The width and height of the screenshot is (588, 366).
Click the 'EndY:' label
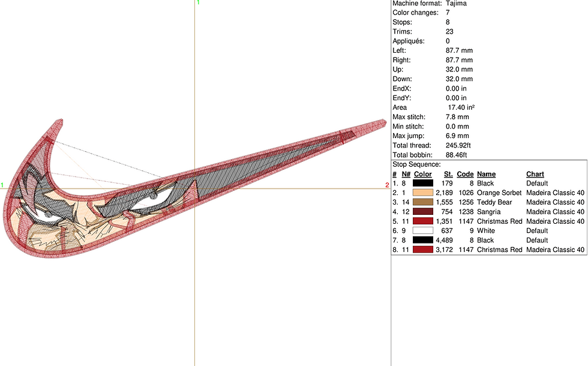(x=401, y=98)
